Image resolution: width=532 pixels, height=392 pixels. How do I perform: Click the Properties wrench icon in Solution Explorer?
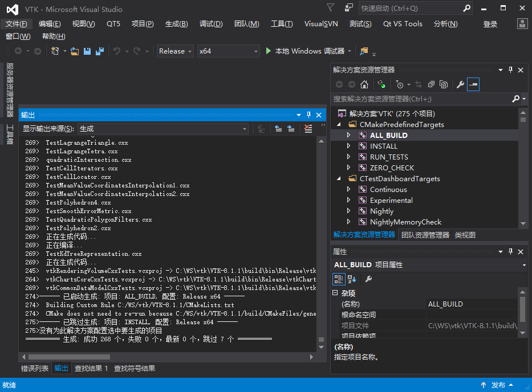point(460,84)
